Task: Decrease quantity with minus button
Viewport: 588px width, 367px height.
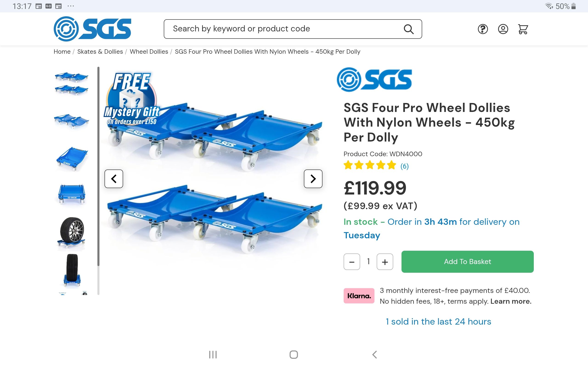Action: click(352, 262)
